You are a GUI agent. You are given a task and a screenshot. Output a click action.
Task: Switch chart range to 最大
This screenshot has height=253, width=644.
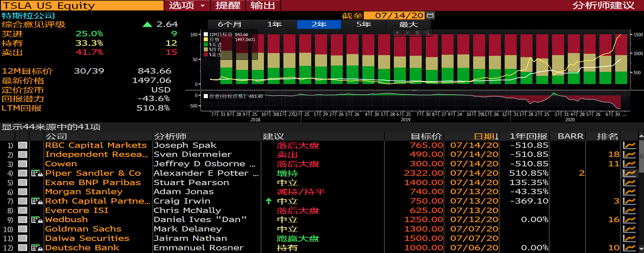point(408,24)
